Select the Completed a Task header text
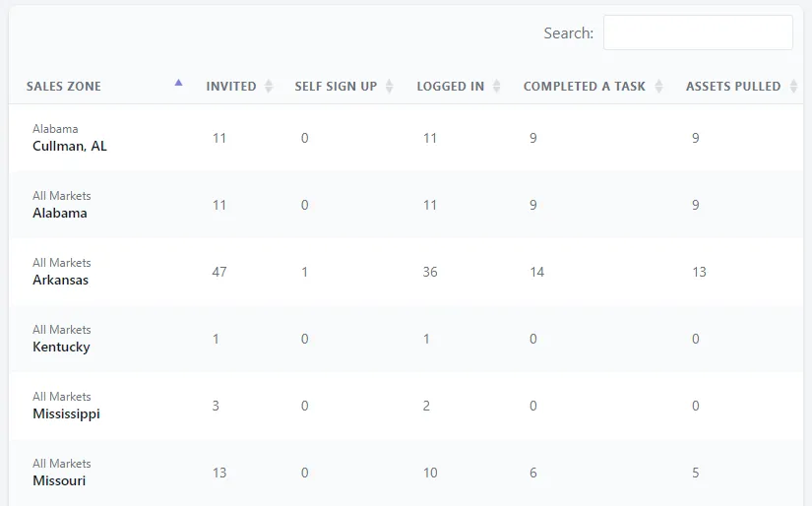This screenshot has width=812, height=506. pyautogui.click(x=584, y=87)
